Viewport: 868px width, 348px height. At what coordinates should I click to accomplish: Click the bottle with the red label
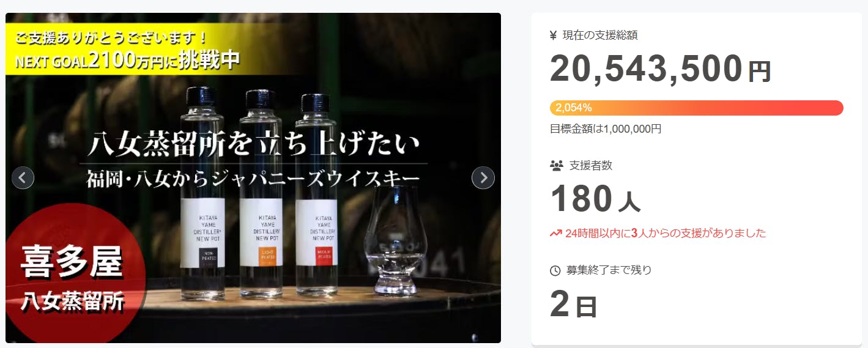pos(317,194)
